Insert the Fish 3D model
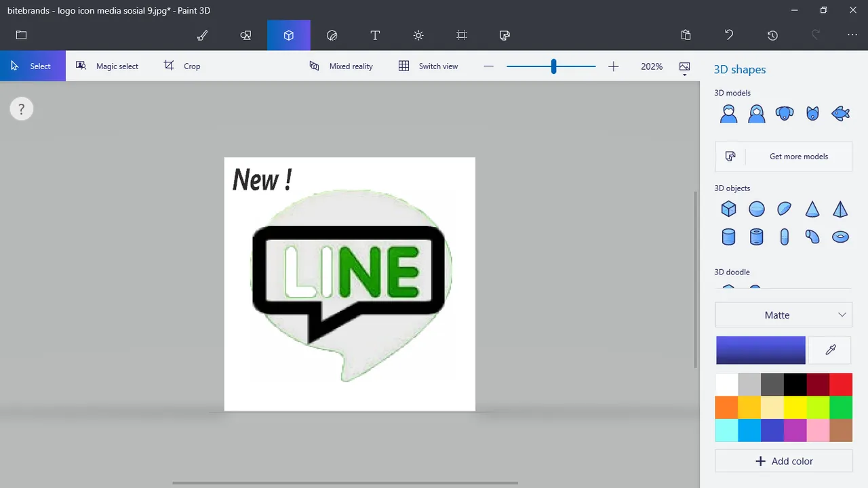This screenshot has width=868, height=488. pos(840,113)
